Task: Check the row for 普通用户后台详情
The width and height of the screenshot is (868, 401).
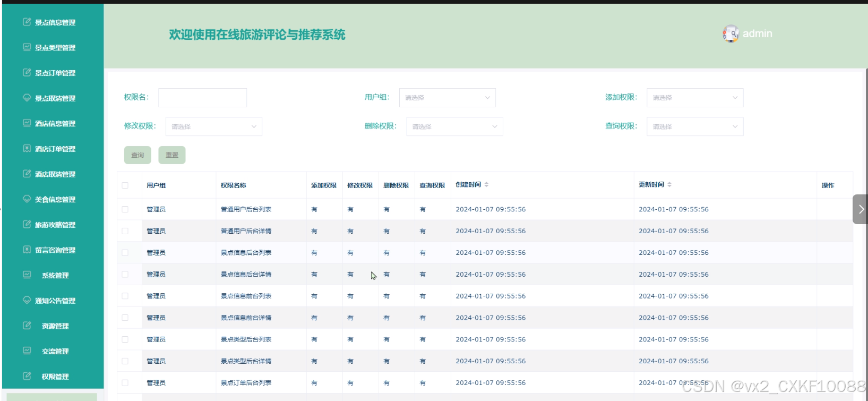Action: [125, 231]
